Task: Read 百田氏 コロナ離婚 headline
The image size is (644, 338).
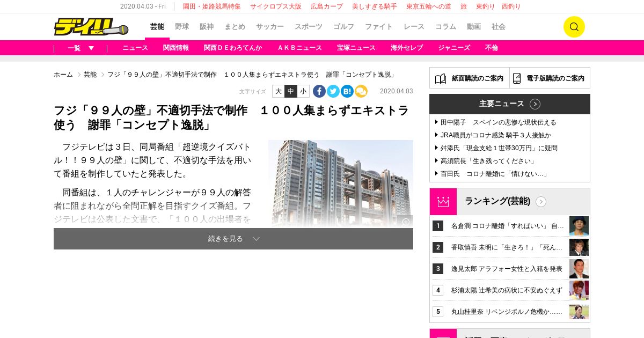Action: (x=494, y=174)
